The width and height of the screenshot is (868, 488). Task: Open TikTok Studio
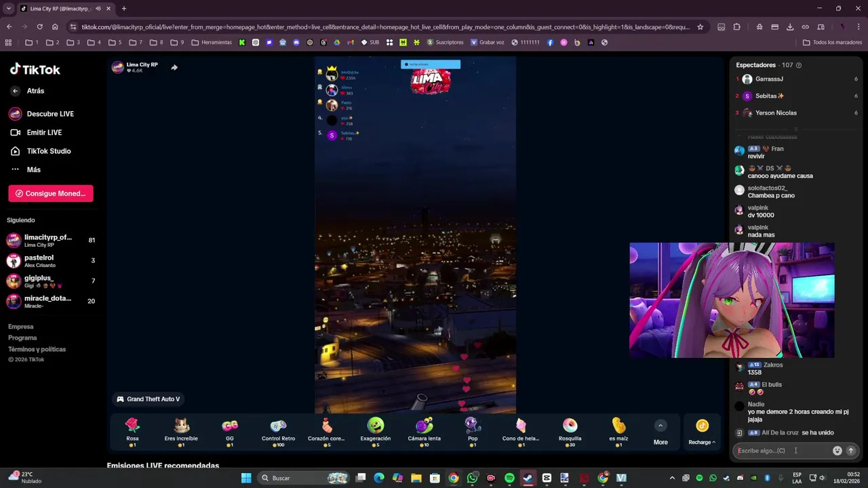[x=40, y=151]
